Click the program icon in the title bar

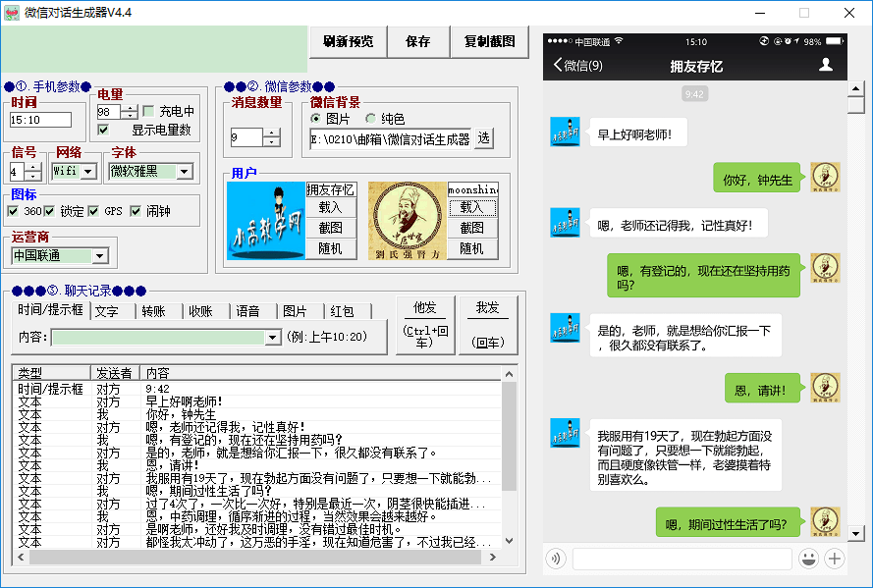[13, 12]
